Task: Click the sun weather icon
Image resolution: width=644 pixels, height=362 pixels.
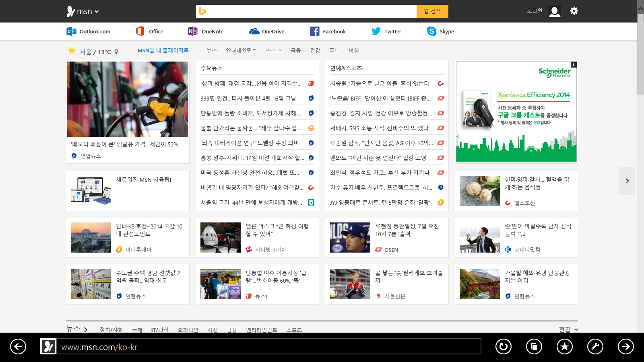Action: point(72,51)
